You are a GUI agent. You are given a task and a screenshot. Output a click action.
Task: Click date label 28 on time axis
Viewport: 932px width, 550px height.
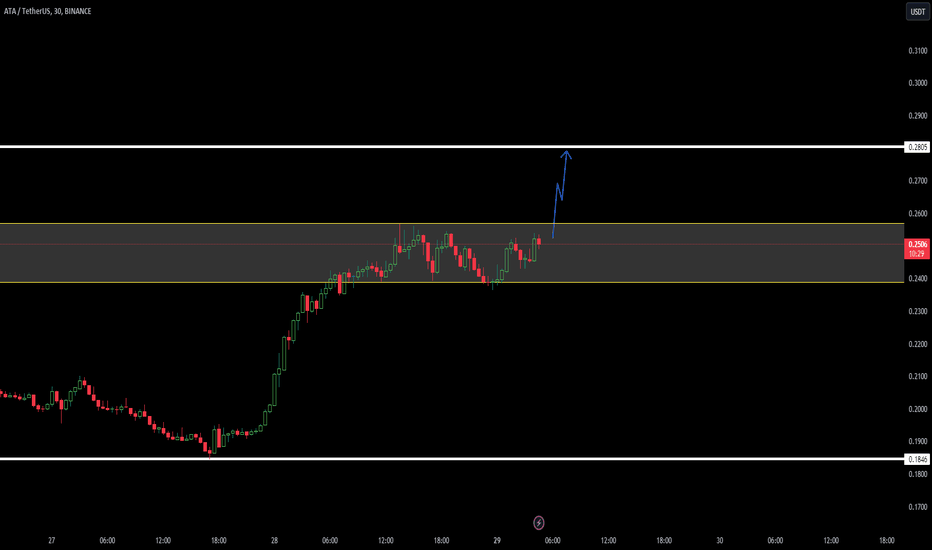tap(274, 540)
